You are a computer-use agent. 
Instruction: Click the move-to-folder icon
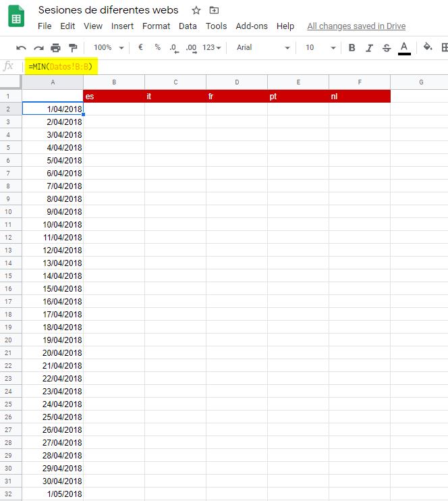click(x=215, y=10)
